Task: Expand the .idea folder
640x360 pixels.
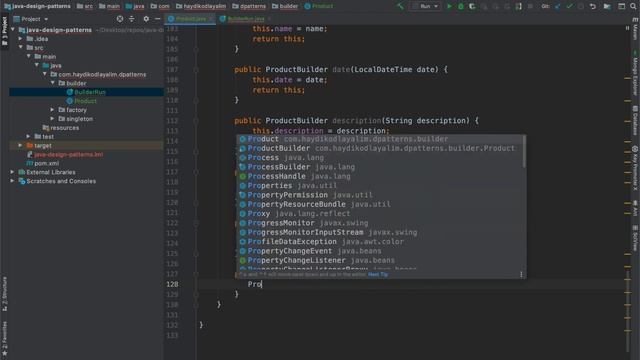Action: pos(20,39)
